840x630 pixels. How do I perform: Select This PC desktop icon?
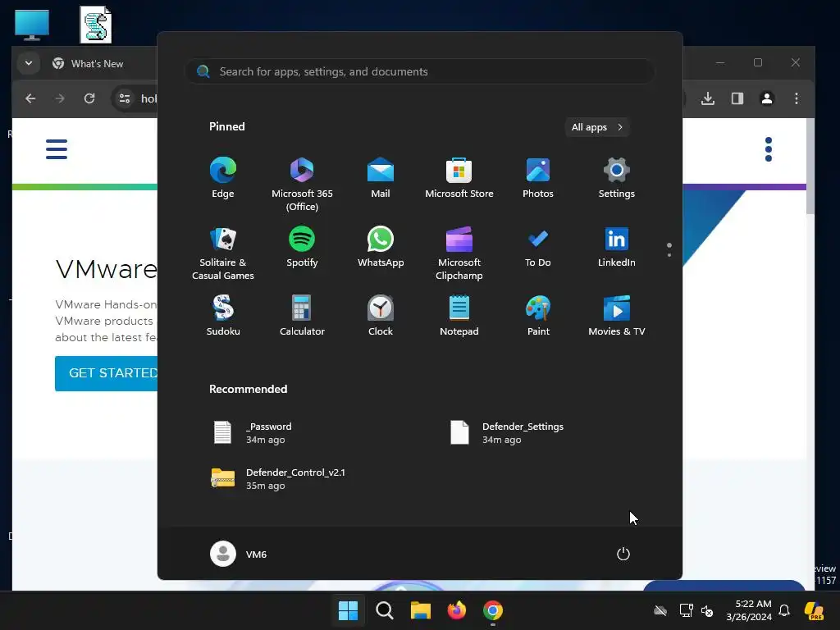tap(32, 25)
